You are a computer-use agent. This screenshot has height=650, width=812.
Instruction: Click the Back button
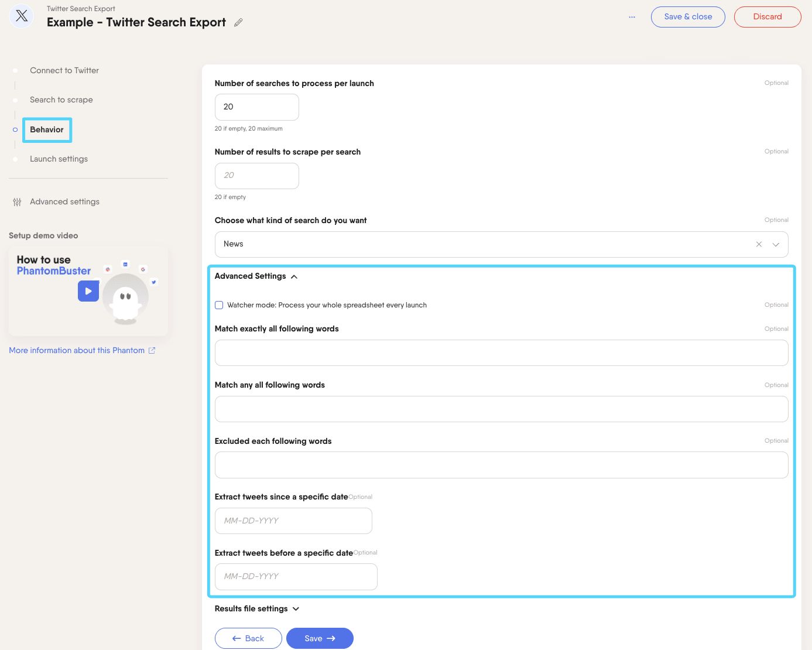[x=248, y=638]
